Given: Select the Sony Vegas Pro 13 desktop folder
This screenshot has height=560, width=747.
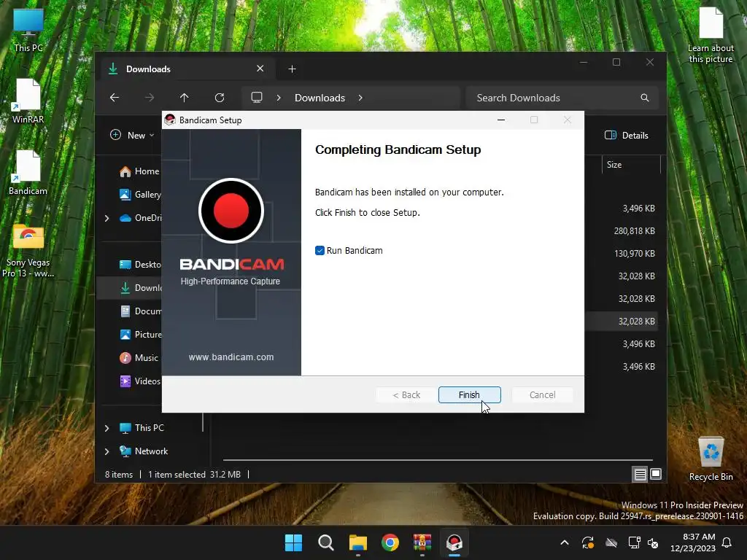Looking at the screenshot, I should [28, 251].
